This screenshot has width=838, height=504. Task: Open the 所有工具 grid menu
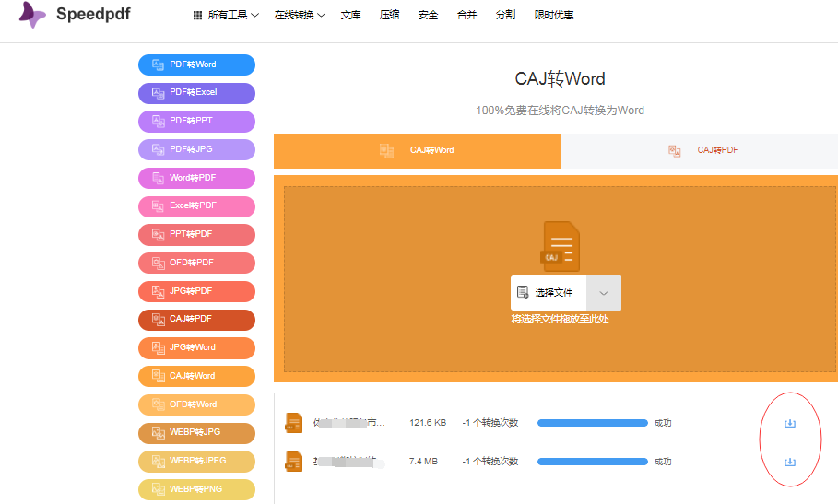tap(226, 15)
